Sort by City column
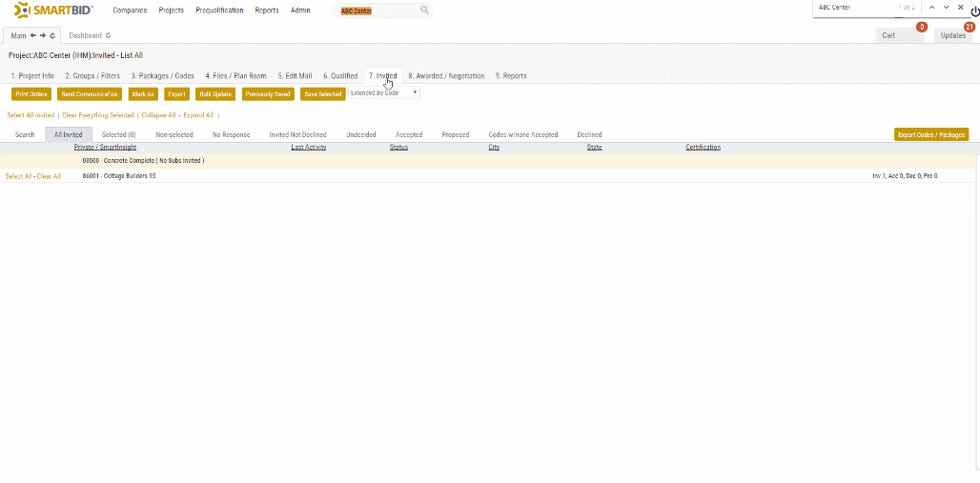This screenshot has height=483, width=980. coord(494,148)
